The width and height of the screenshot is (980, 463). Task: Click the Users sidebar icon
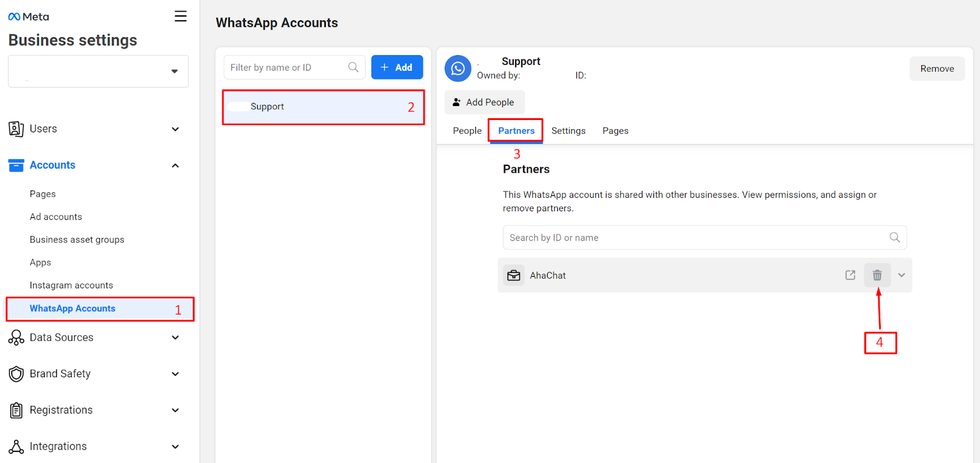(16, 129)
